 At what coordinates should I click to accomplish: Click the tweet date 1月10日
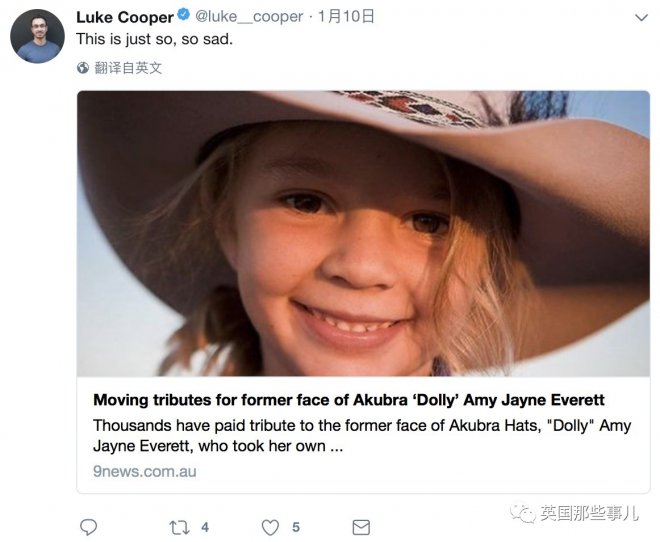[347, 17]
